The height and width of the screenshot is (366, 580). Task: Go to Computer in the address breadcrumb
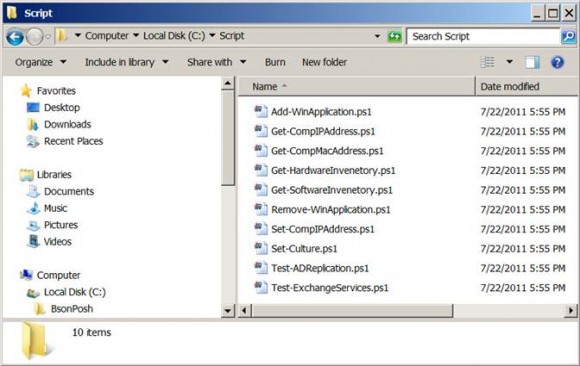pyautogui.click(x=107, y=36)
